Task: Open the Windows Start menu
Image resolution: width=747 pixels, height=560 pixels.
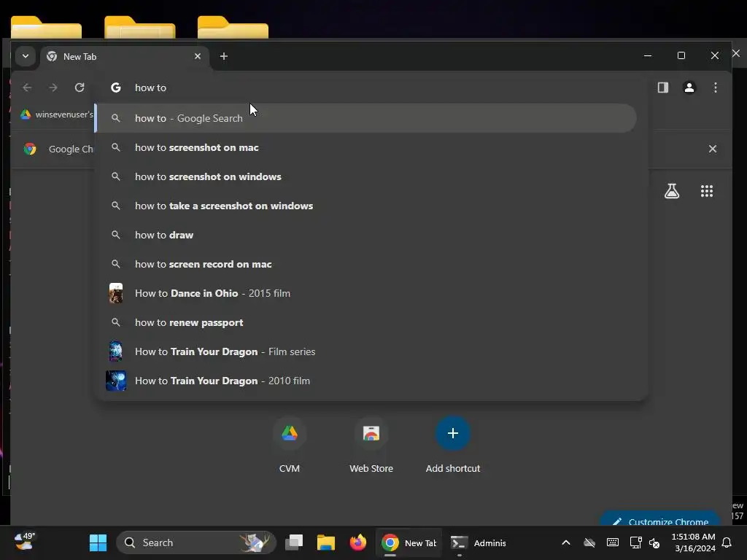Action: (98, 542)
